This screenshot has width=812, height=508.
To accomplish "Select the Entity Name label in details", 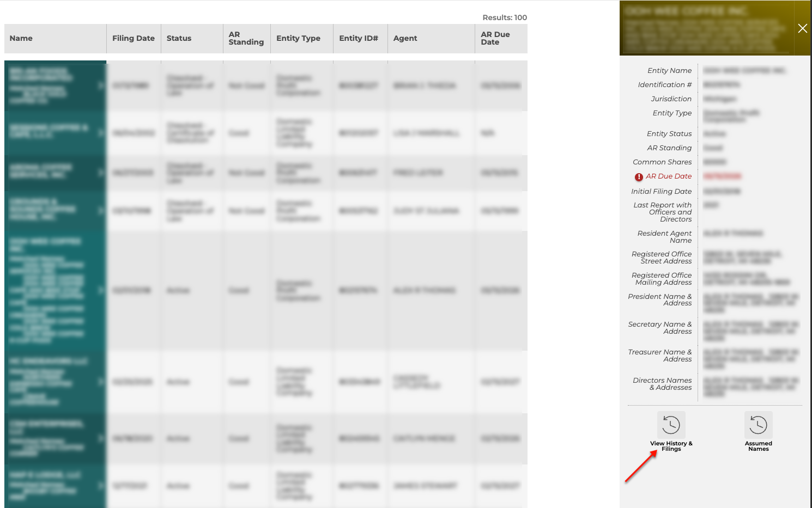I will 669,71.
